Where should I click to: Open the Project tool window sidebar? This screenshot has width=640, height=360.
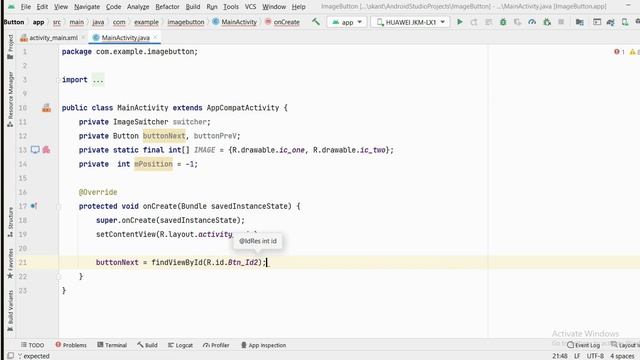pos(10,47)
